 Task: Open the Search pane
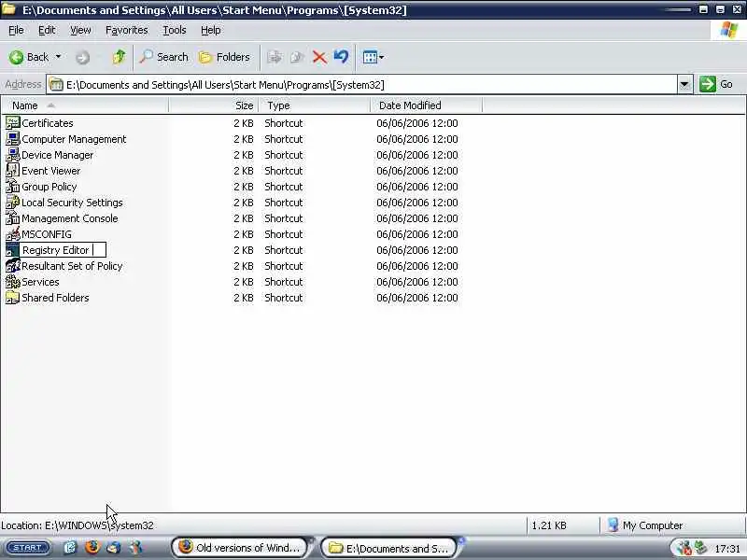click(x=163, y=57)
